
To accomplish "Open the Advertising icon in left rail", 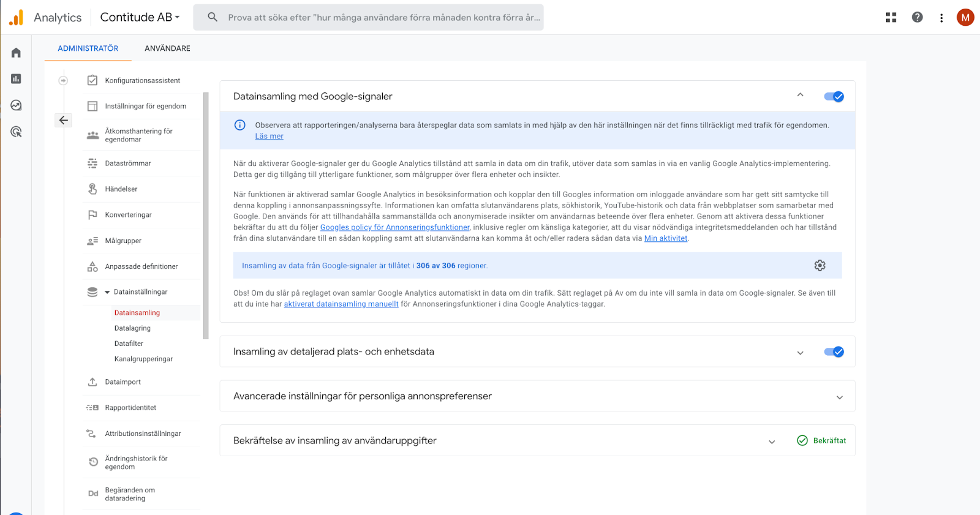I will pos(16,132).
